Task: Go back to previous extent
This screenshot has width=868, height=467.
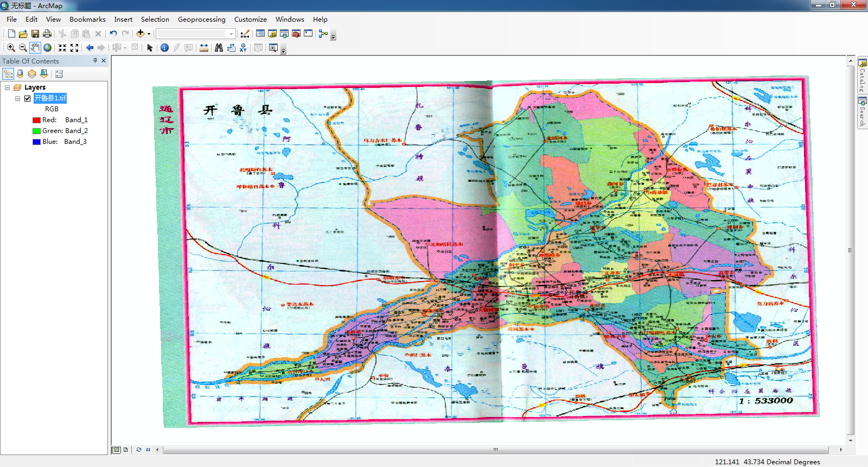Action: (90, 48)
